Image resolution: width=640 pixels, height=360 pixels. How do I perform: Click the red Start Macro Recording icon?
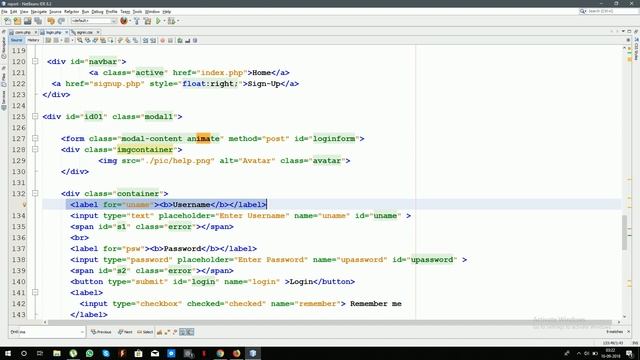click(x=162, y=40)
